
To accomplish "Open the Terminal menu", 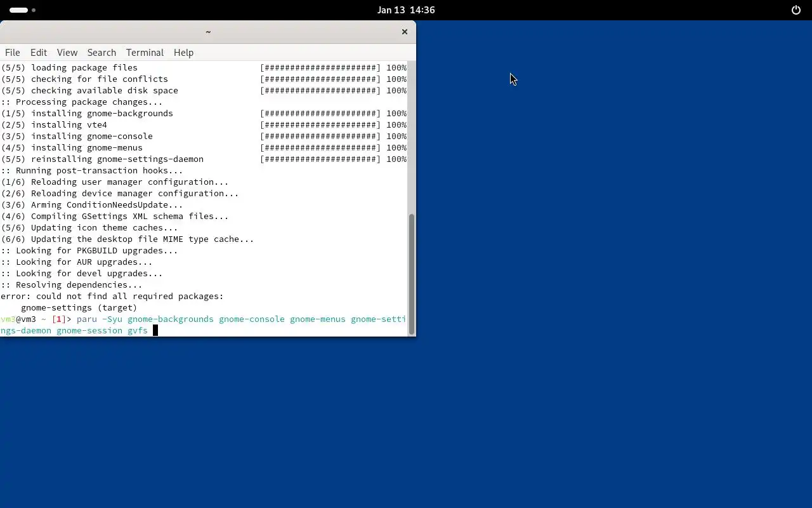I will pyautogui.click(x=145, y=53).
